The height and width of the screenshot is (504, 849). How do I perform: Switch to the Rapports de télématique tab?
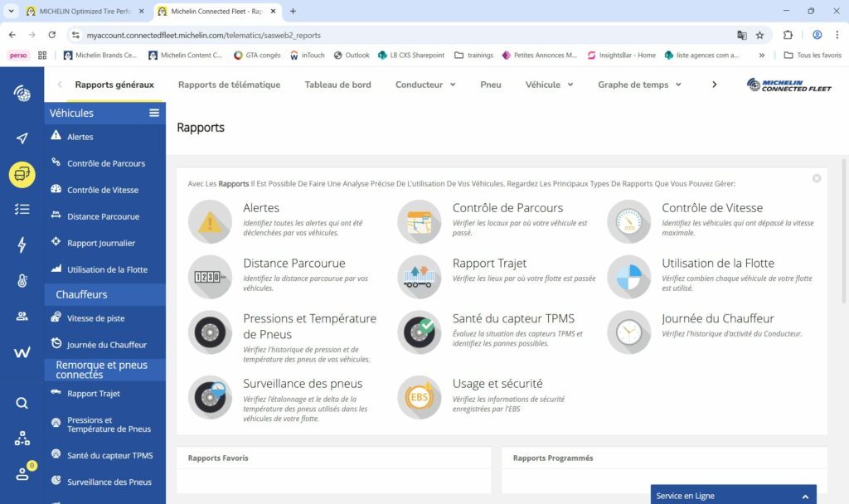(229, 85)
